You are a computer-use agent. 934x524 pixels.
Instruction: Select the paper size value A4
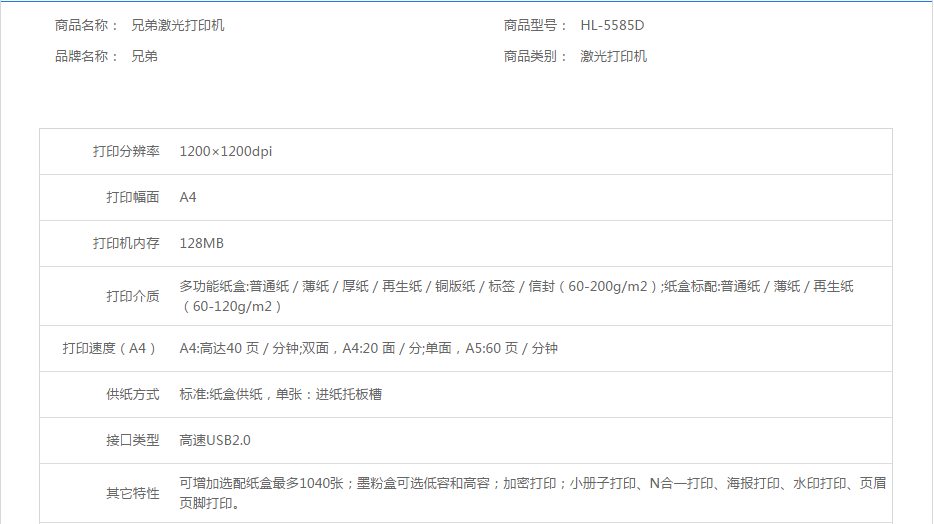pos(188,197)
